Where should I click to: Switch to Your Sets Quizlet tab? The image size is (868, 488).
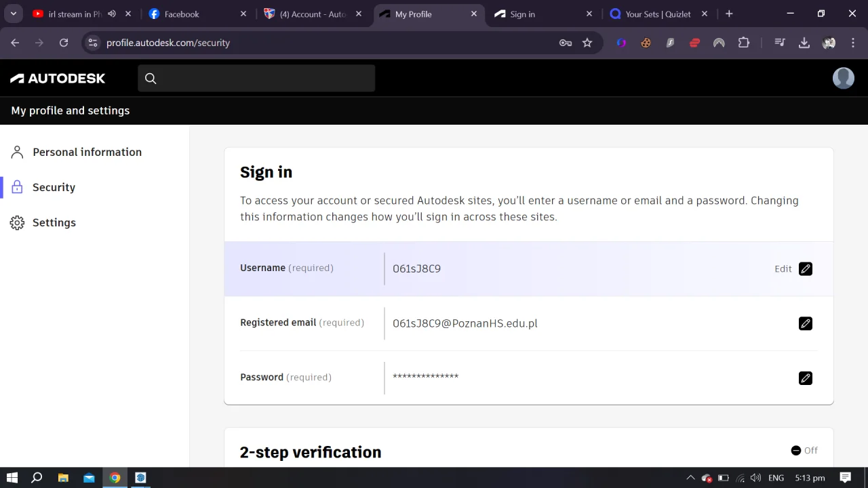658,14
